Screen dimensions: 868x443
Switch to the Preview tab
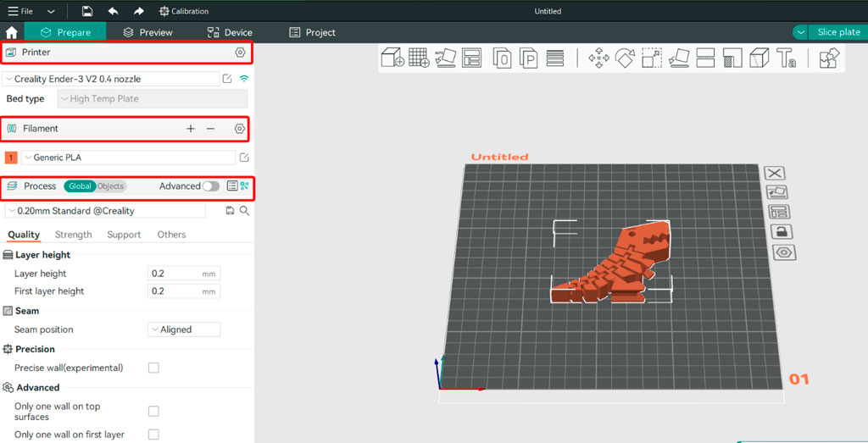click(x=147, y=33)
